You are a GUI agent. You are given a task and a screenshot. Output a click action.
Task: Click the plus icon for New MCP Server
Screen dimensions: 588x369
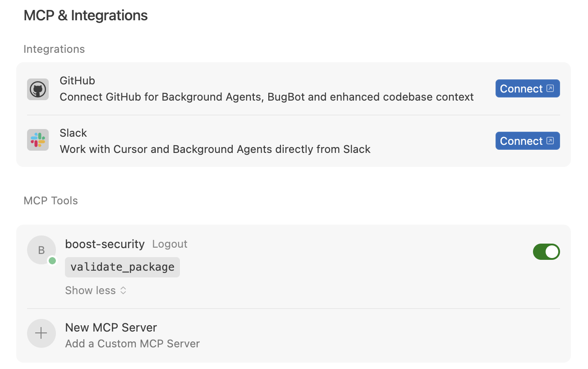pyautogui.click(x=41, y=333)
